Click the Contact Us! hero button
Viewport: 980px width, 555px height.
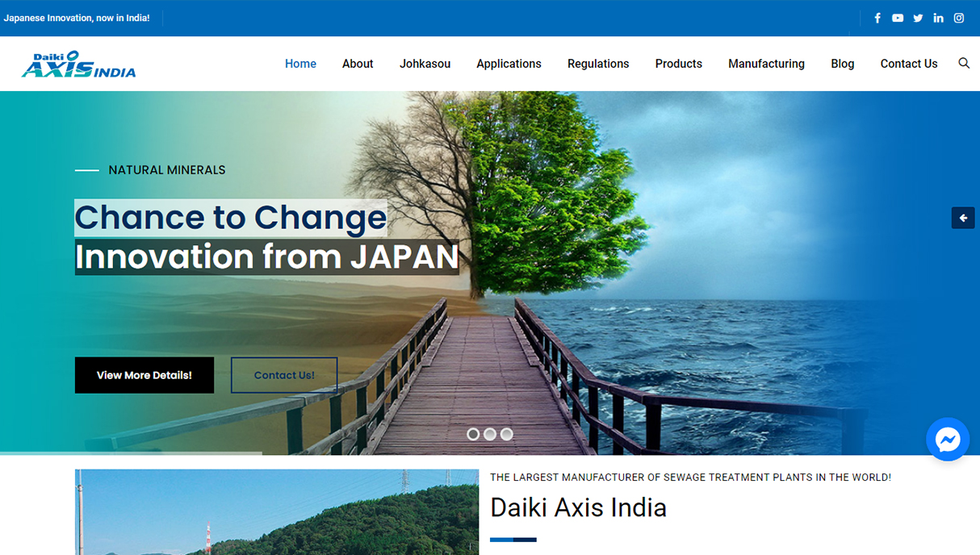pos(284,375)
